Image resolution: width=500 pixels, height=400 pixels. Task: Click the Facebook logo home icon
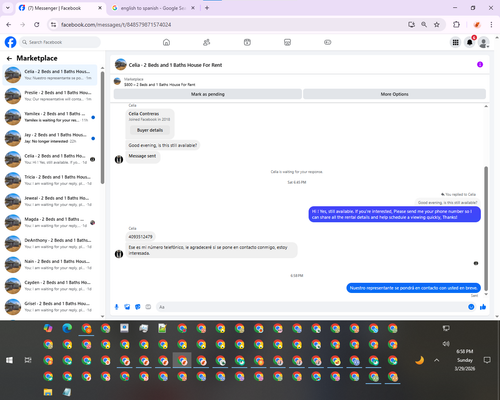click(10, 42)
